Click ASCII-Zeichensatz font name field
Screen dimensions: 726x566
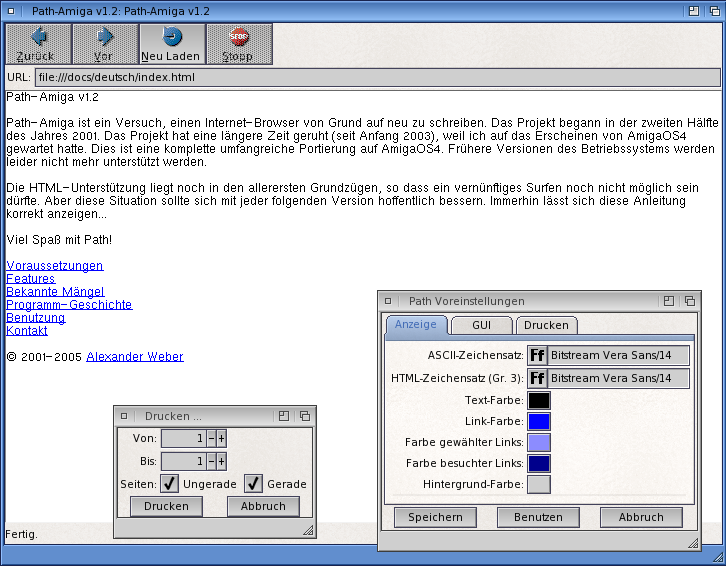619,355
